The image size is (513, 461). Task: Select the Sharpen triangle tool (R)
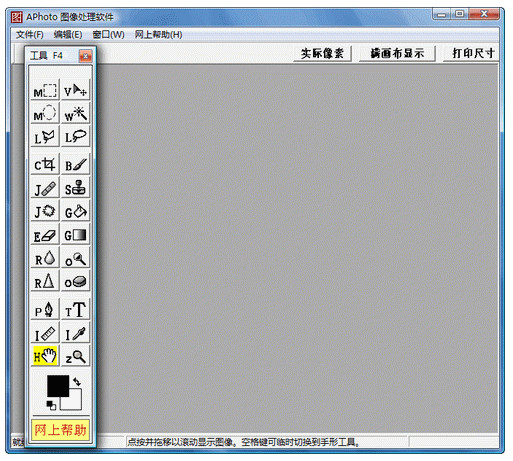[45, 281]
